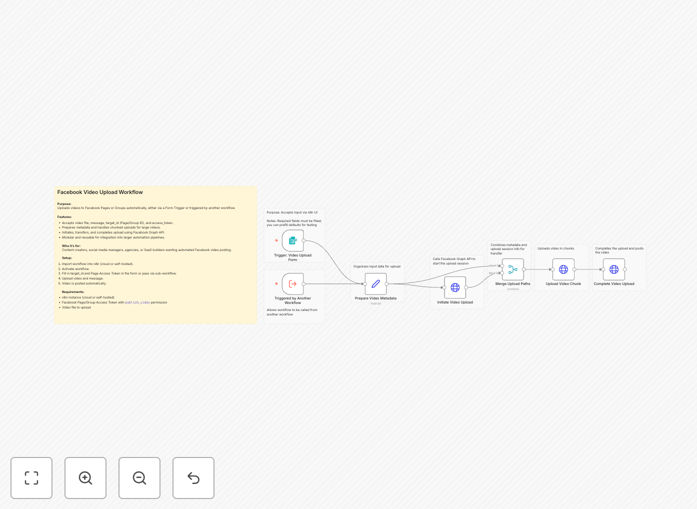Click the 'Setup:' heading in sticky note
Viewport: 697px width, 509px height.
click(x=67, y=258)
